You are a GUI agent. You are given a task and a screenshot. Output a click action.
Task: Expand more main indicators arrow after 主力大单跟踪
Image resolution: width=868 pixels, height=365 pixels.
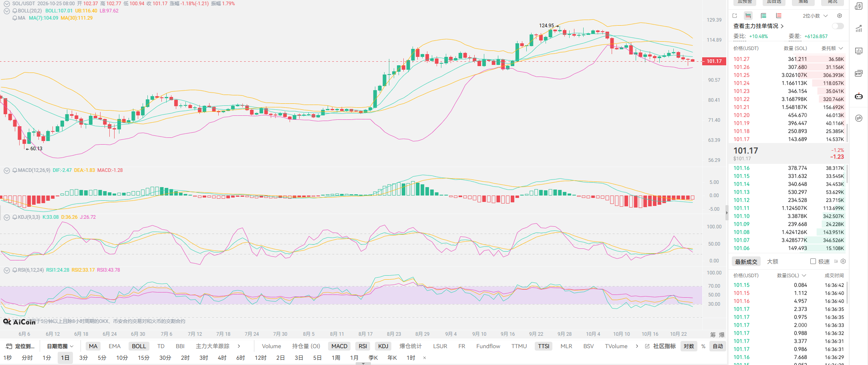(239, 346)
